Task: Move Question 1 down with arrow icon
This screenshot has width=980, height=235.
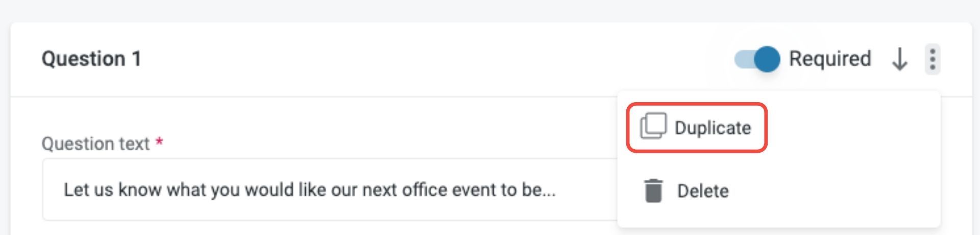Action: (899, 59)
